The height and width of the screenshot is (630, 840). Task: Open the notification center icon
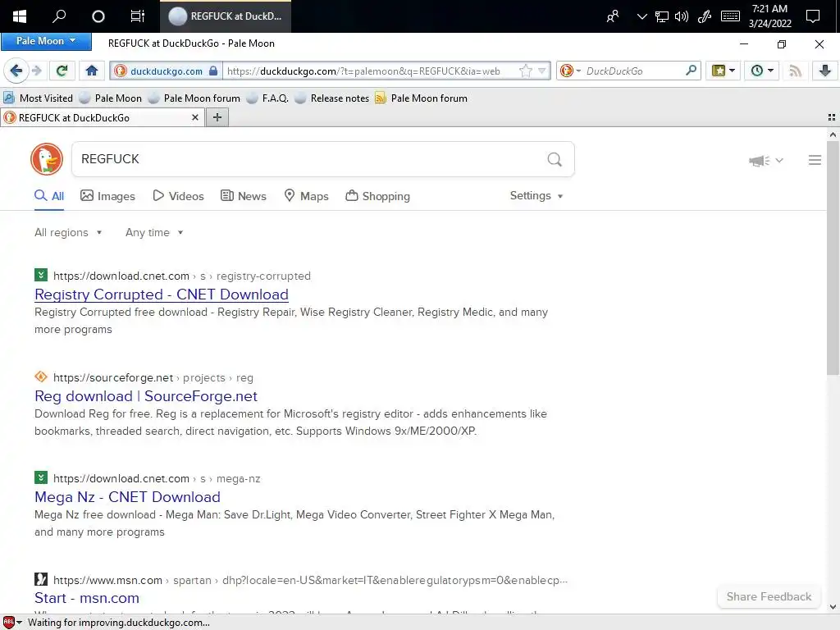[813, 16]
